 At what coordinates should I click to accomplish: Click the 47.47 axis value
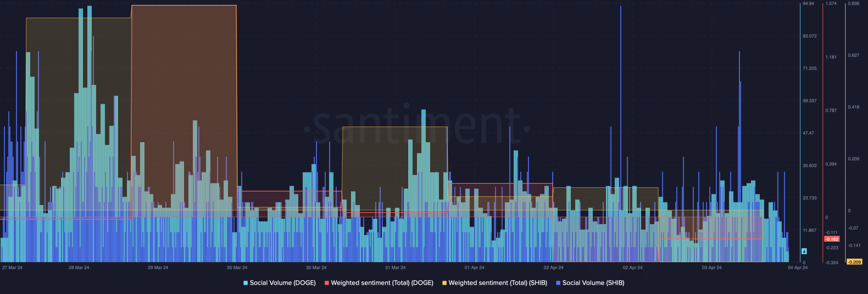[808, 133]
